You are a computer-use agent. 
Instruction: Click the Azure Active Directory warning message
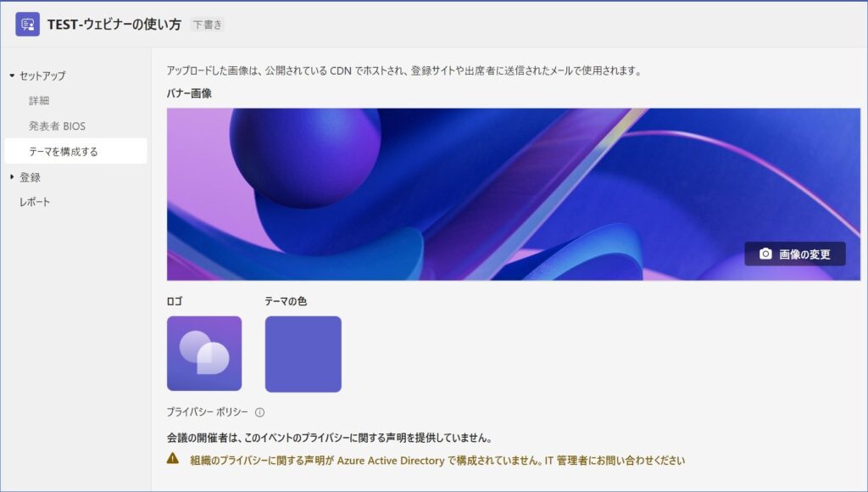[x=437, y=461]
